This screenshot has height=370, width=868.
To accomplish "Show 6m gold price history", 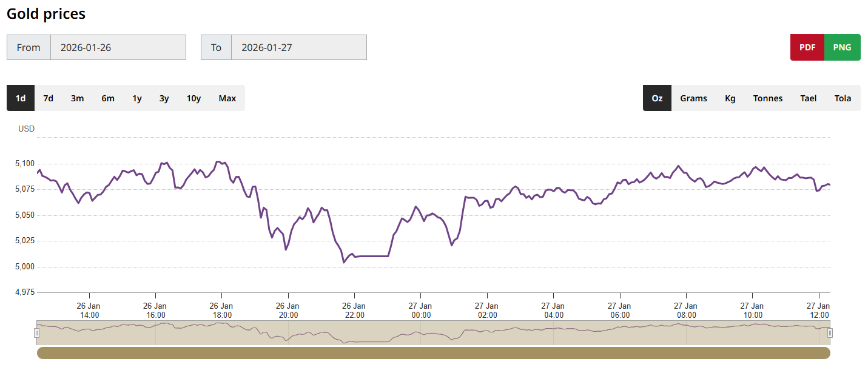I will coord(108,98).
